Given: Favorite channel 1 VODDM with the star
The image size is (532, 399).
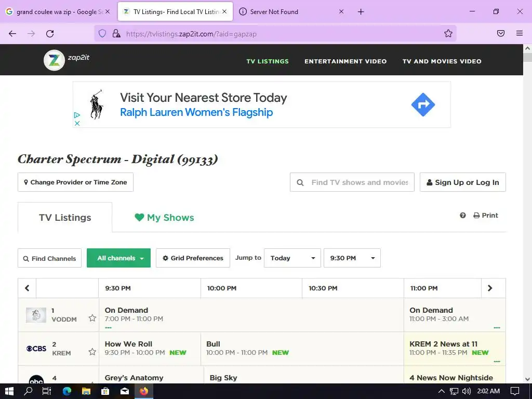Looking at the screenshot, I should click(92, 318).
